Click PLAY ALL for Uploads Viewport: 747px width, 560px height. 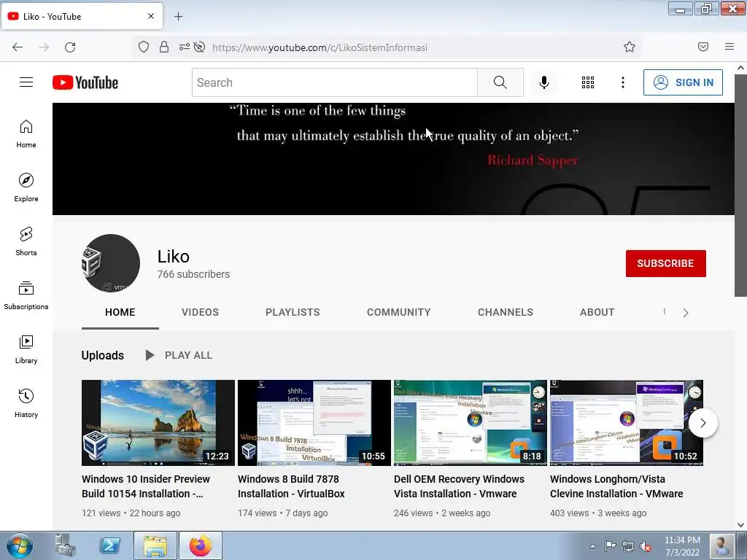179,355
